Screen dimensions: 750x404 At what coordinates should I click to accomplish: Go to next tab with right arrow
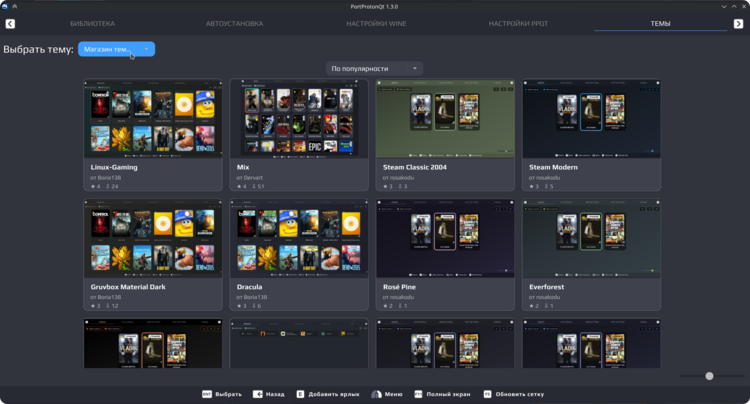[739, 23]
